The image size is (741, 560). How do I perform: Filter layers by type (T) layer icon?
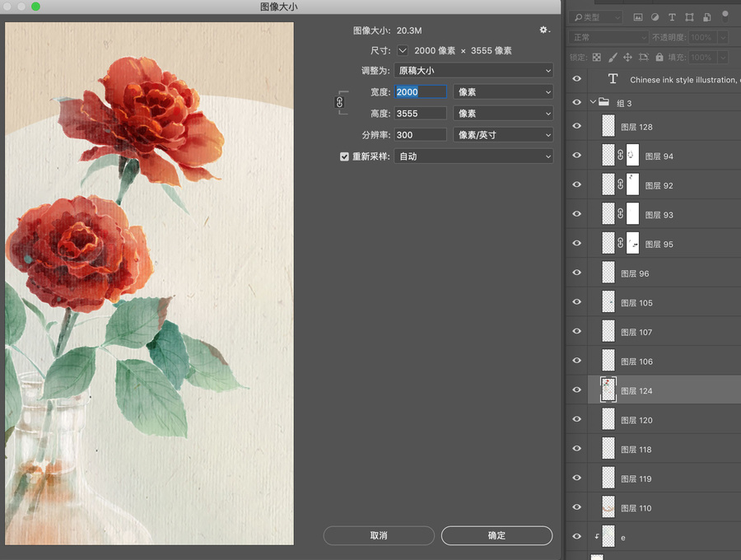672,17
